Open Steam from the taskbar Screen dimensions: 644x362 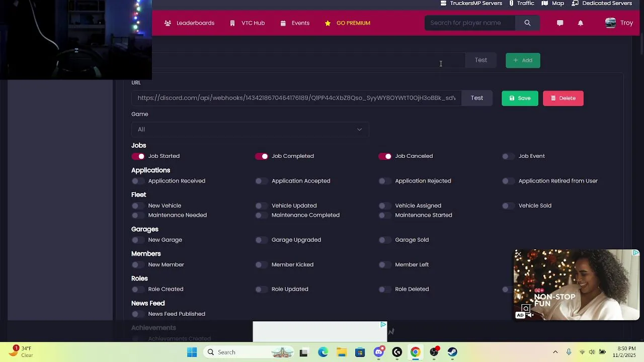[453, 352]
